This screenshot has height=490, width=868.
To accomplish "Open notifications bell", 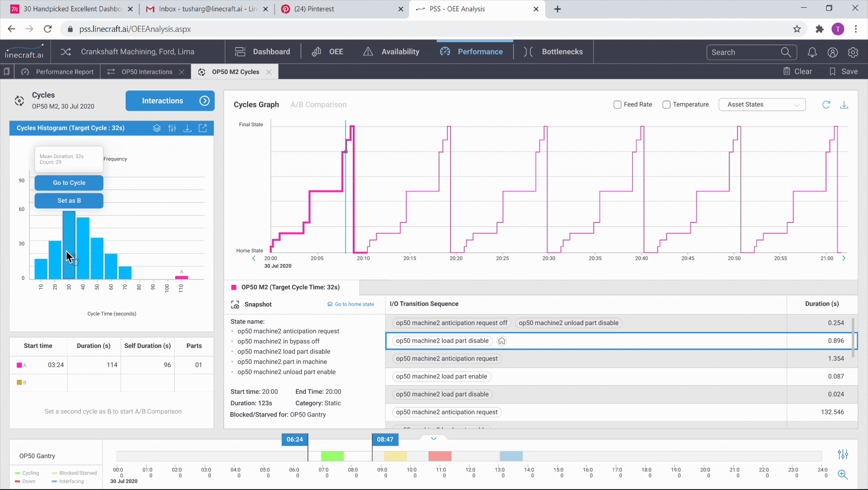I will 812,52.
